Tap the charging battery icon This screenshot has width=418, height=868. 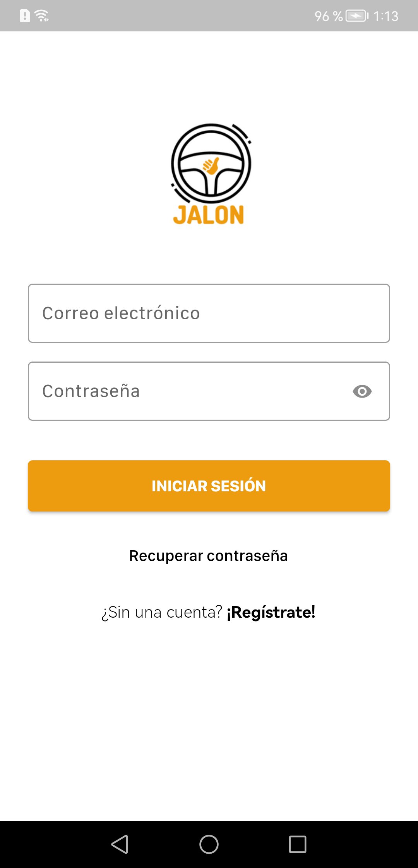(357, 16)
